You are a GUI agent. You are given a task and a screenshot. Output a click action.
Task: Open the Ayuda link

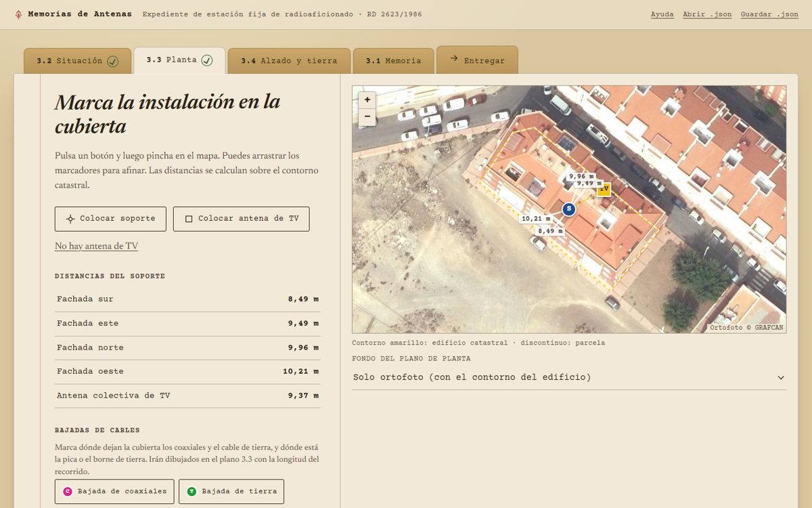(x=662, y=14)
